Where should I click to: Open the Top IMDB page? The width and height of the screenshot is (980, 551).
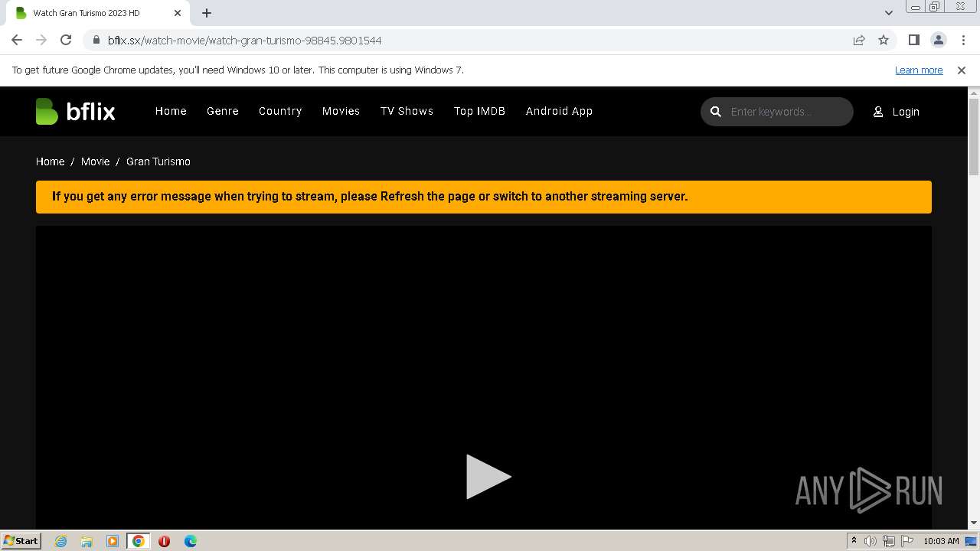pos(479,111)
